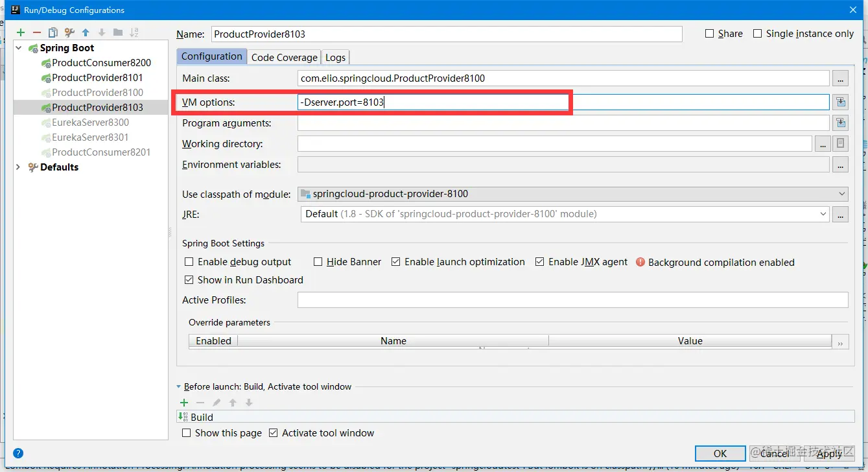
Task: Copy the selected configuration
Action: coord(53,32)
